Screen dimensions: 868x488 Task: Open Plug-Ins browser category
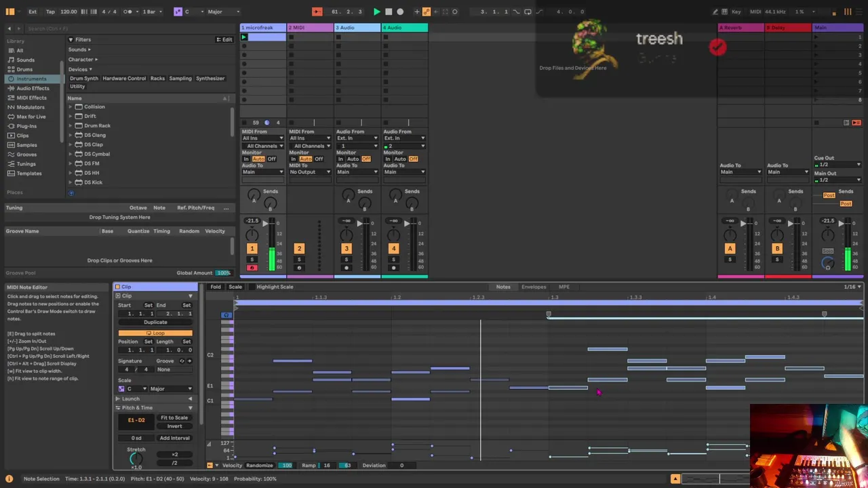click(x=26, y=126)
